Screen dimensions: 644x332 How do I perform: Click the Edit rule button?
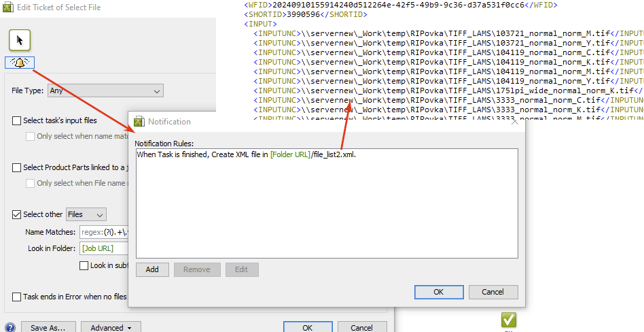(242, 269)
